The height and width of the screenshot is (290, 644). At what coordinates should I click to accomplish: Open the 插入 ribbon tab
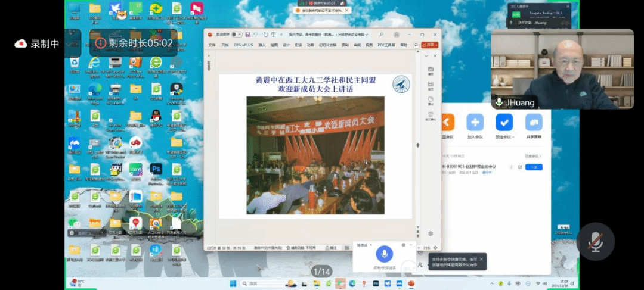click(262, 45)
